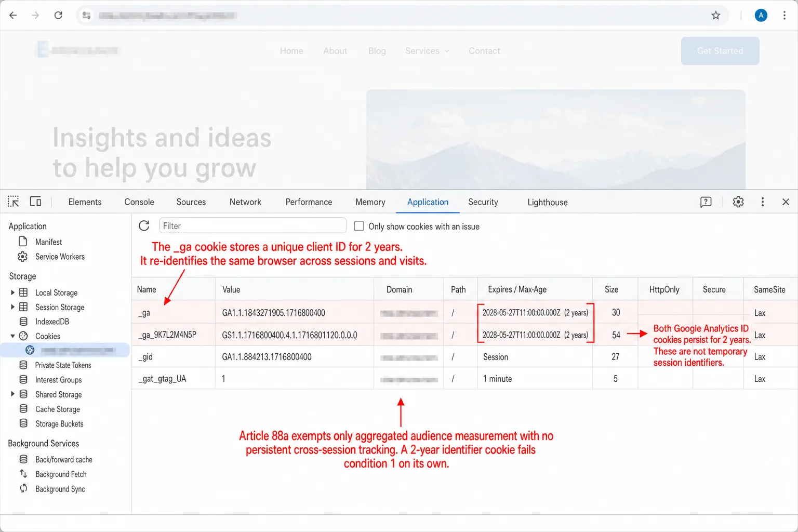Switch to the Security tab
This screenshot has height=532, width=798.
483,202
